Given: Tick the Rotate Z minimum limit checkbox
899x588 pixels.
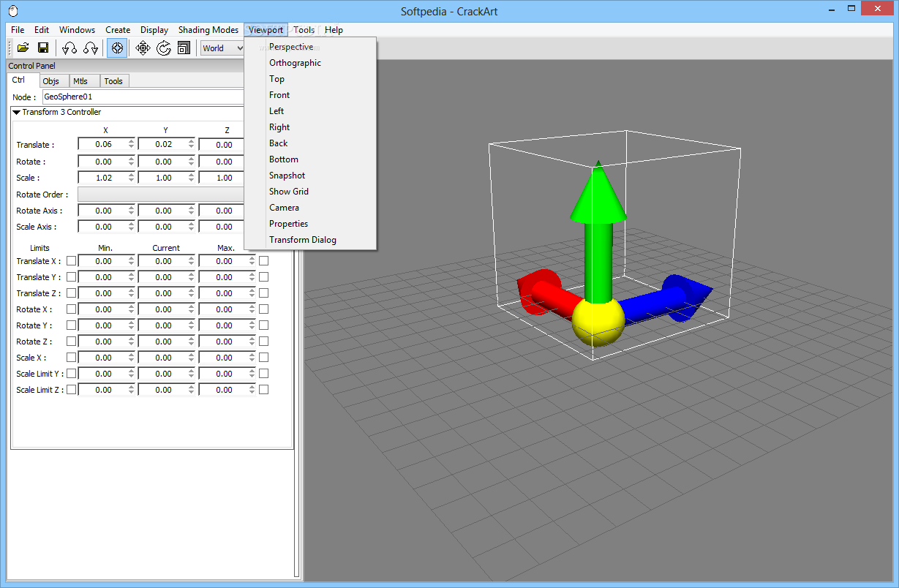Looking at the screenshot, I should (72, 342).
